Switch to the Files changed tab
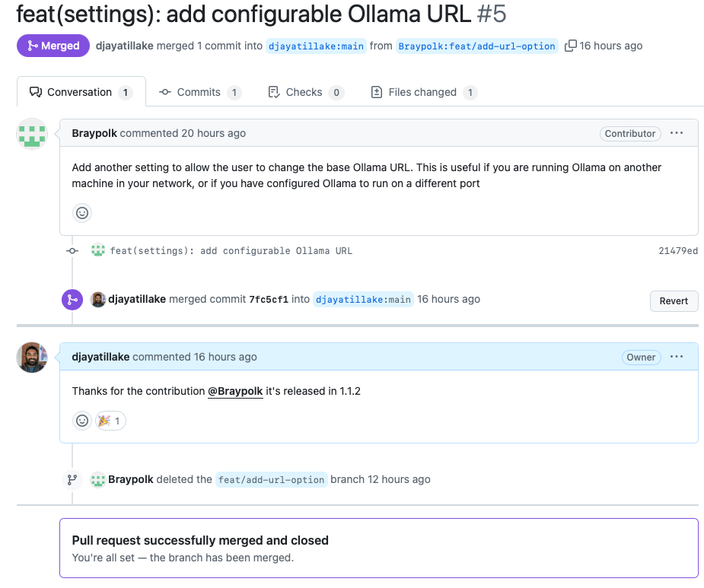 [423, 92]
